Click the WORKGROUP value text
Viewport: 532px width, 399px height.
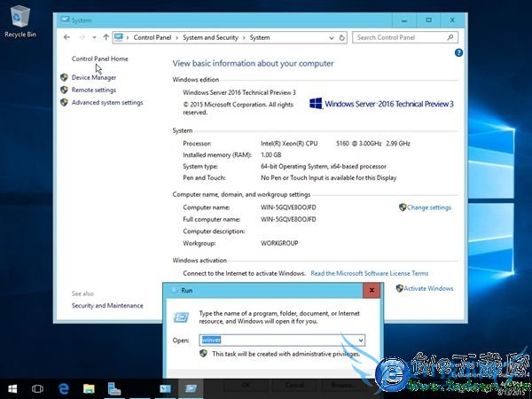[x=279, y=243]
